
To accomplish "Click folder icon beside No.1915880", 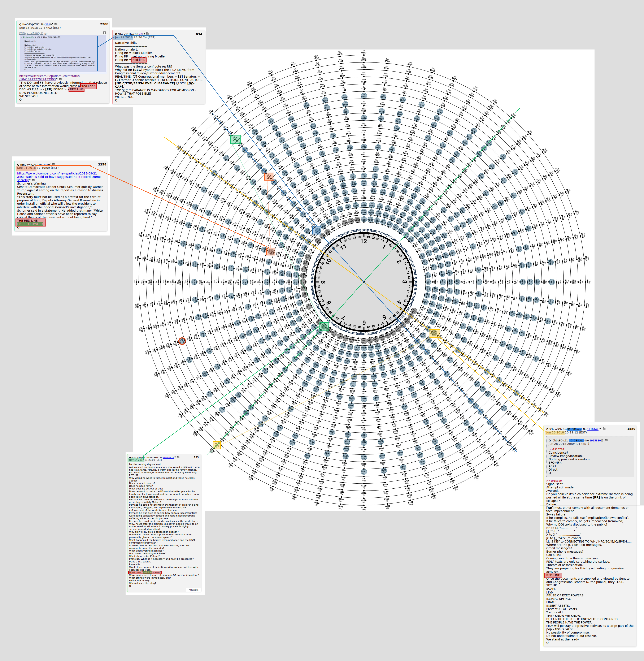I will [x=606, y=440].
